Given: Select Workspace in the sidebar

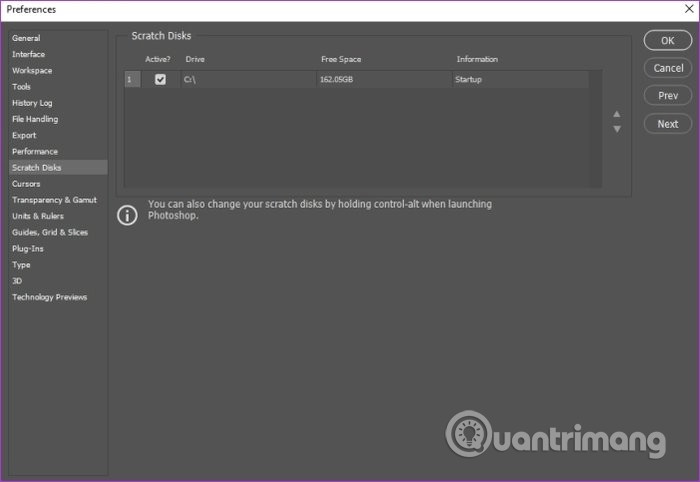Looking at the screenshot, I should [32, 71].
